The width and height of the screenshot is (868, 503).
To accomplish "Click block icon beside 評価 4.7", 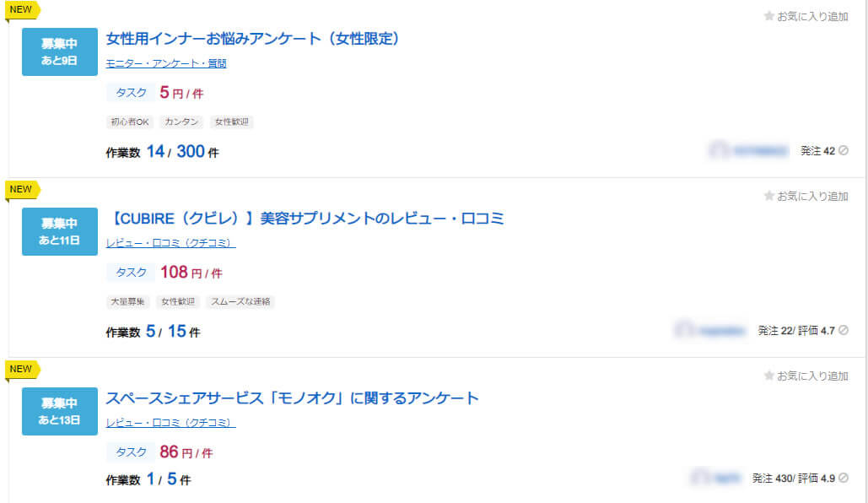I will tap(844, 331).
